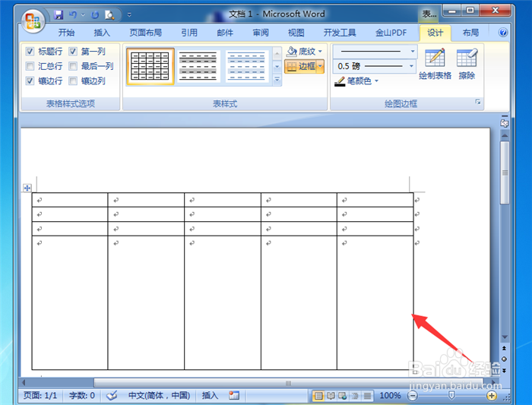Open the 视图 View tab
The height and width of the screenshot is (405, 532).
296,33
